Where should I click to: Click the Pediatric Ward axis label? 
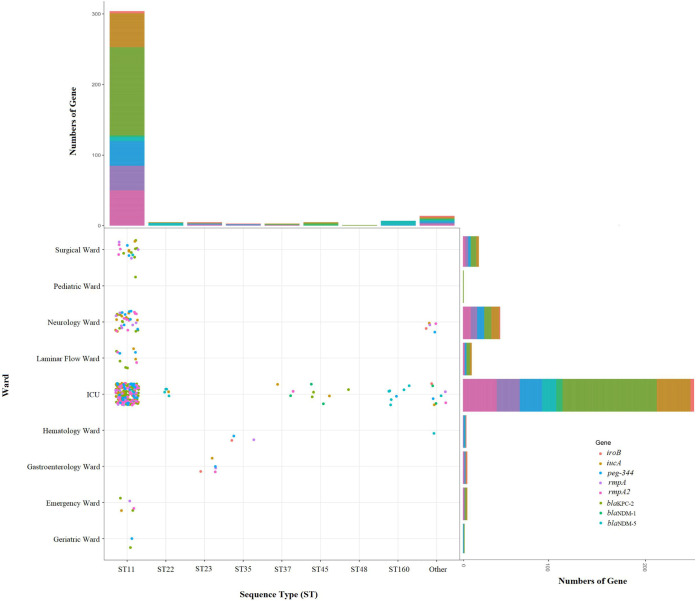(x=77, y=286)
